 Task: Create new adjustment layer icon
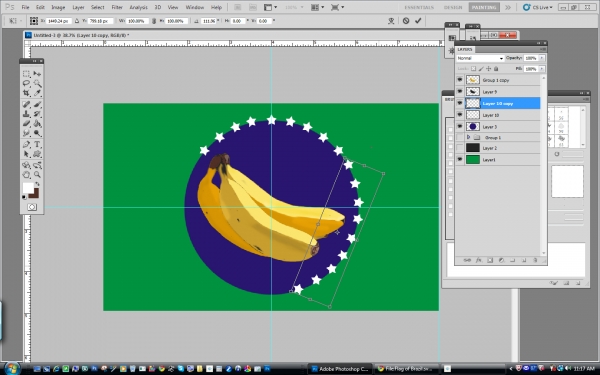[501, 260]
